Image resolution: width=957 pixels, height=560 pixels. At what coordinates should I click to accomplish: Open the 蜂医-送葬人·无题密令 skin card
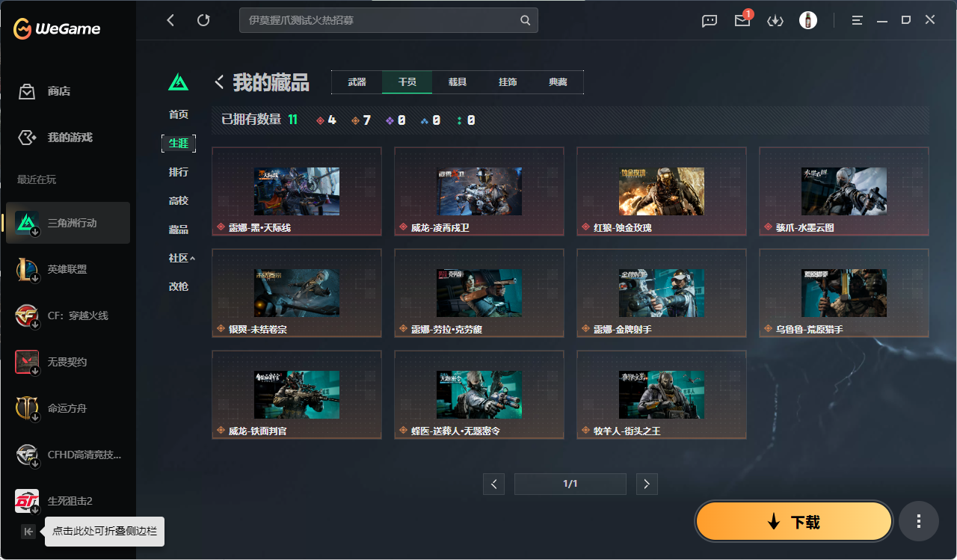pos(479,395)
